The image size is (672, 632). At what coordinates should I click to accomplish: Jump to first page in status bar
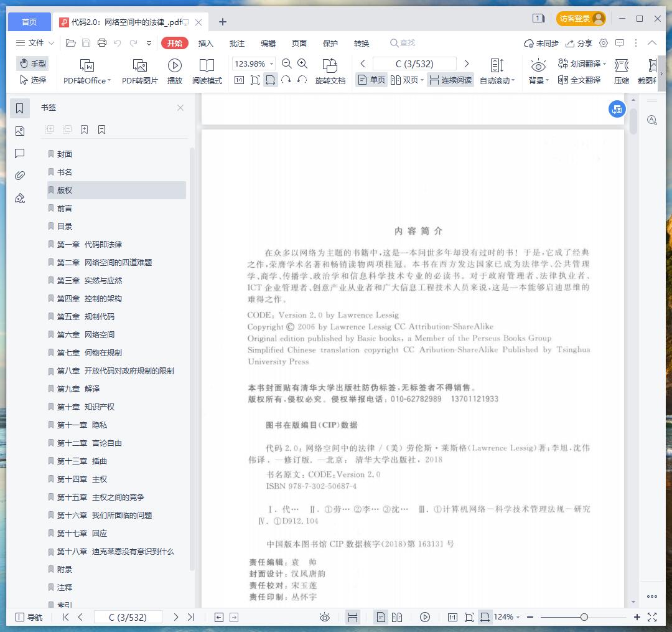pos(65,617)
